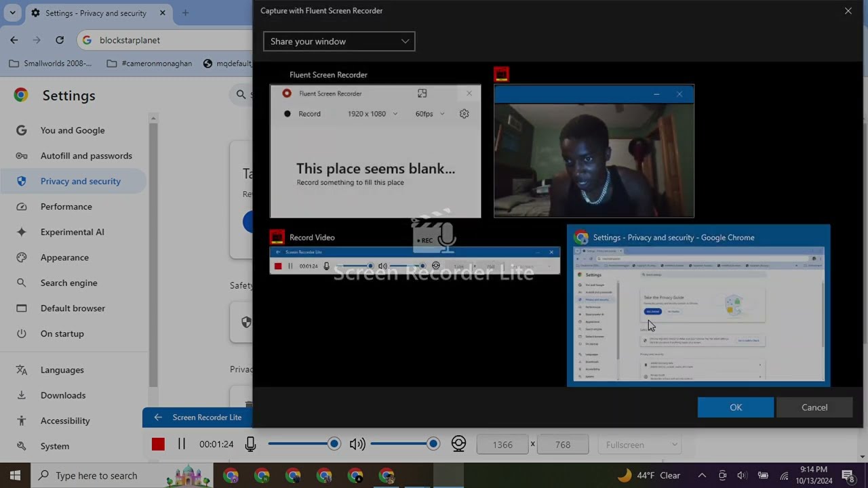Adjust the microphone level slider

click(x=304, y=444)
